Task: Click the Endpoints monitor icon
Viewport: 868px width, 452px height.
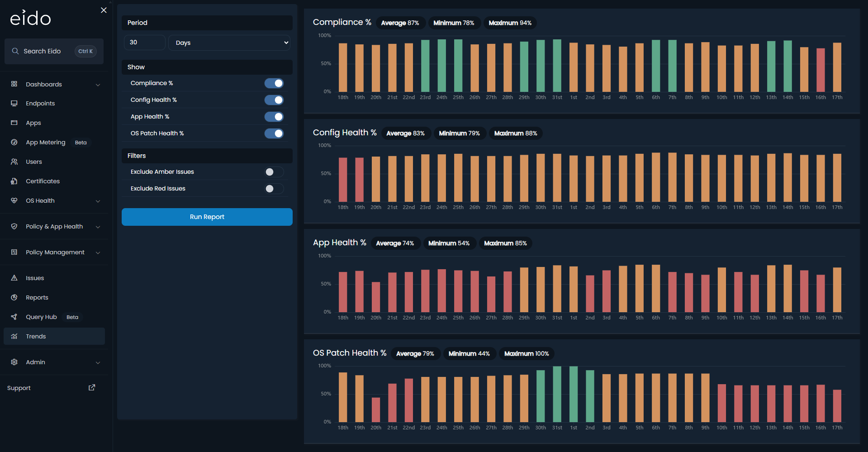Action: [14, 104]
